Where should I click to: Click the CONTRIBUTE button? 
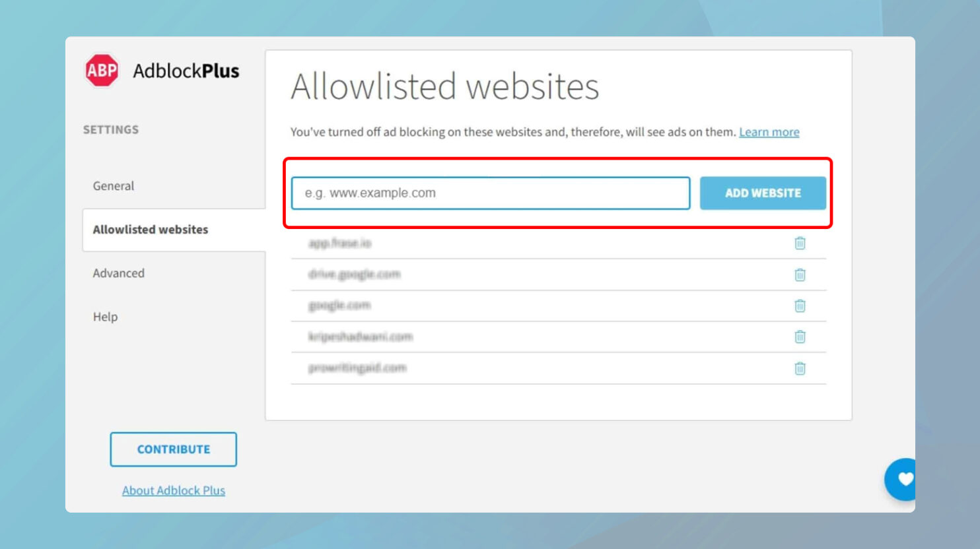coord(173,449)
